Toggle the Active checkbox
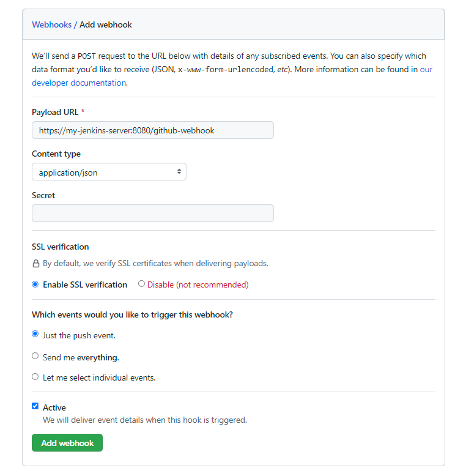The width and height of the screenshot is (466, 476). pos(35,406)
